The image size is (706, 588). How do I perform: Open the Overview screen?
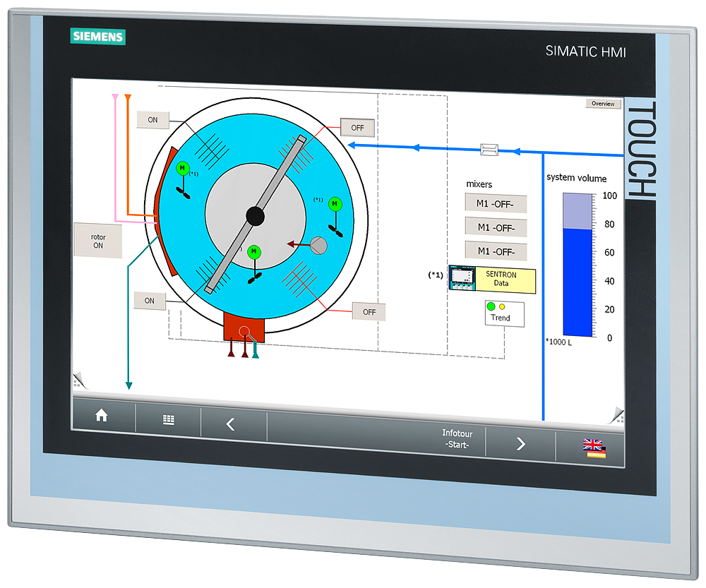coord(603,104)
